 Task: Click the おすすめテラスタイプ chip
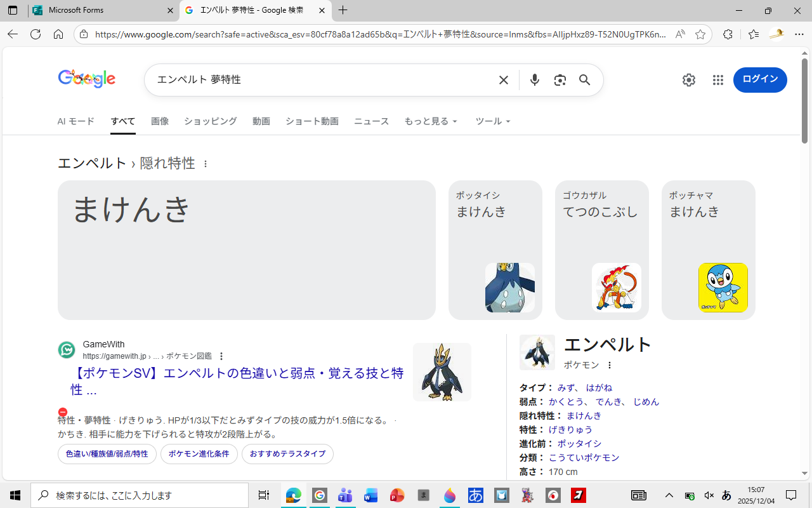(287, 454)
